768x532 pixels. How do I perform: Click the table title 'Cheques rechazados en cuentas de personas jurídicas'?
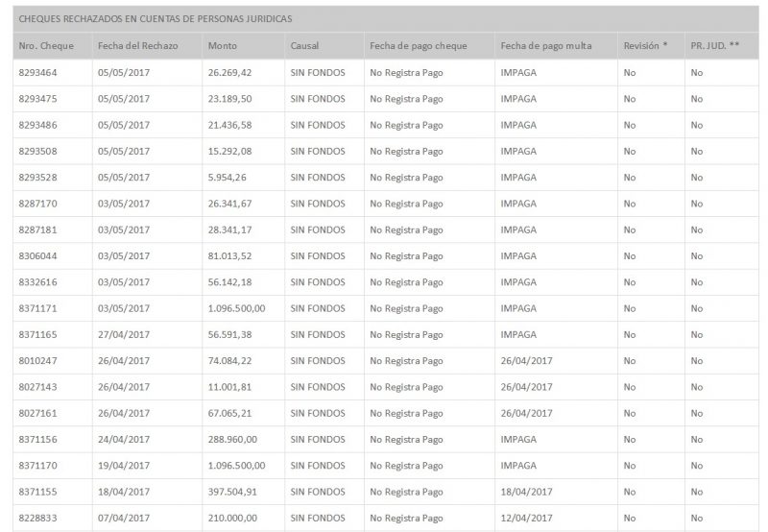click(156, 18)
